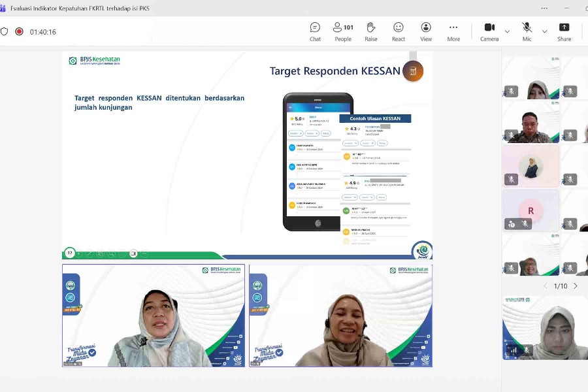The width and height of the screenshot is (588, 392).
Task: Unmute the Mic in the meeting toolbar
Action: coord(527,32)
